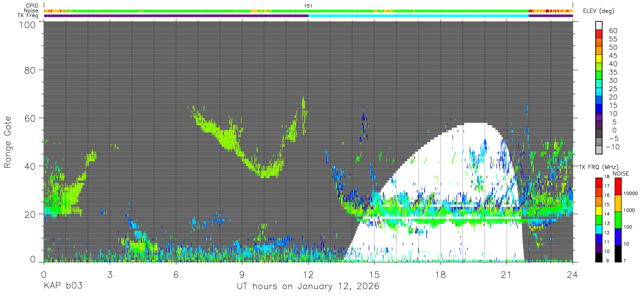Click the cyan segment of the TX Freq strip
The width and height of the screenshot is (644, 297).
[x=418, y=16]
